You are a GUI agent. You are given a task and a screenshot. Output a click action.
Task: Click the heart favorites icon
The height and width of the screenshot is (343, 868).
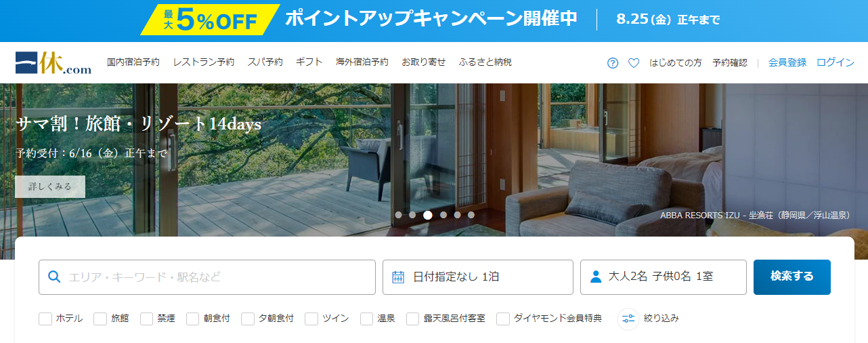634,63
